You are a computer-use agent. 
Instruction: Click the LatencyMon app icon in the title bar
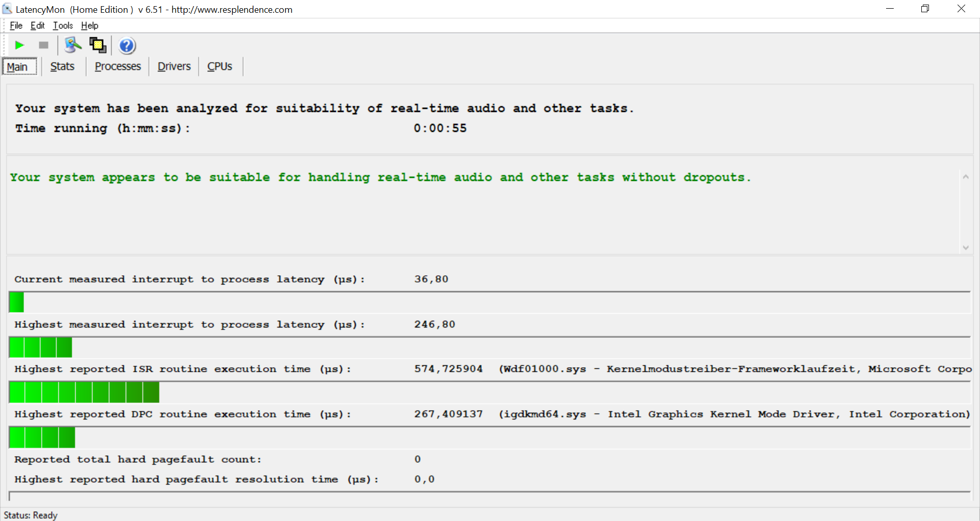[7, 9]
